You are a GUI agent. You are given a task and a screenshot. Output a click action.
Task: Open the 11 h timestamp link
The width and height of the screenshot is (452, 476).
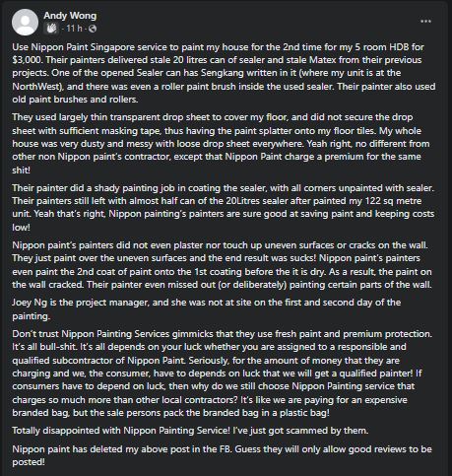point(74,29)
